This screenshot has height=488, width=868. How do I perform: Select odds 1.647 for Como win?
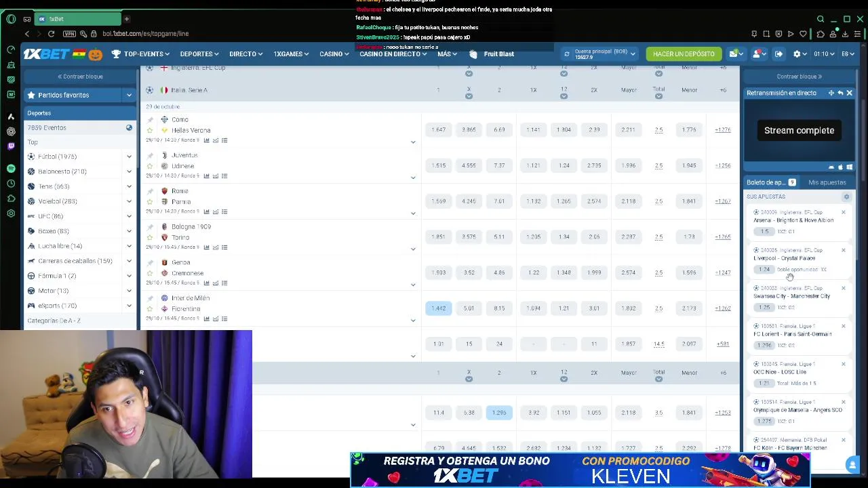[439, 129]
